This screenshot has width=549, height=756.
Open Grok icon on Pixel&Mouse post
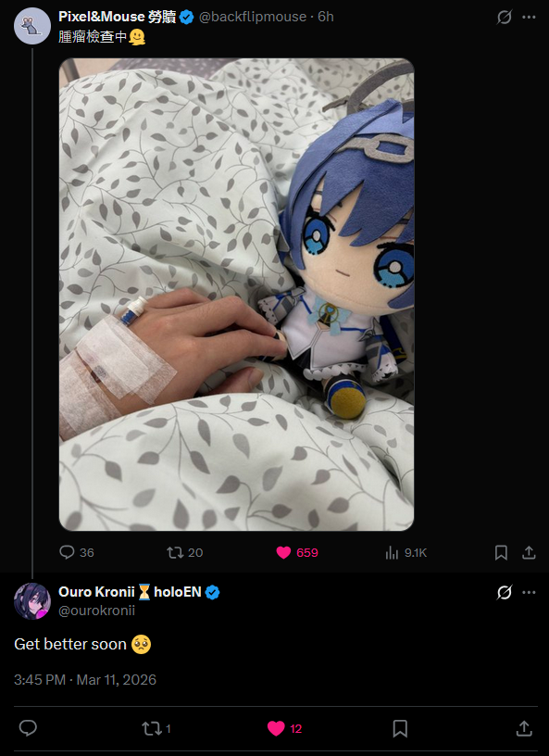[x=505, y=18]
